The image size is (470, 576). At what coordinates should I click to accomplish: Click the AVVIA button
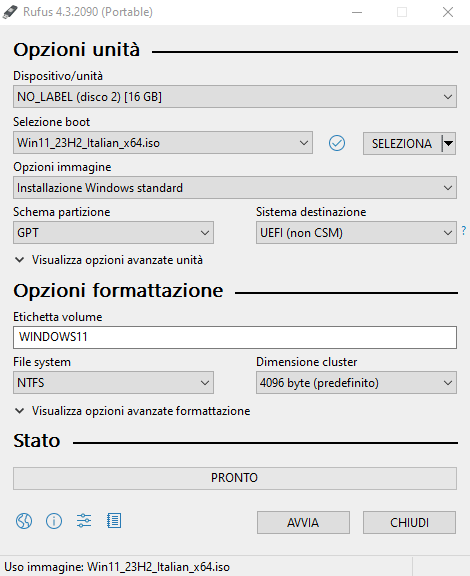pos(303,522)
